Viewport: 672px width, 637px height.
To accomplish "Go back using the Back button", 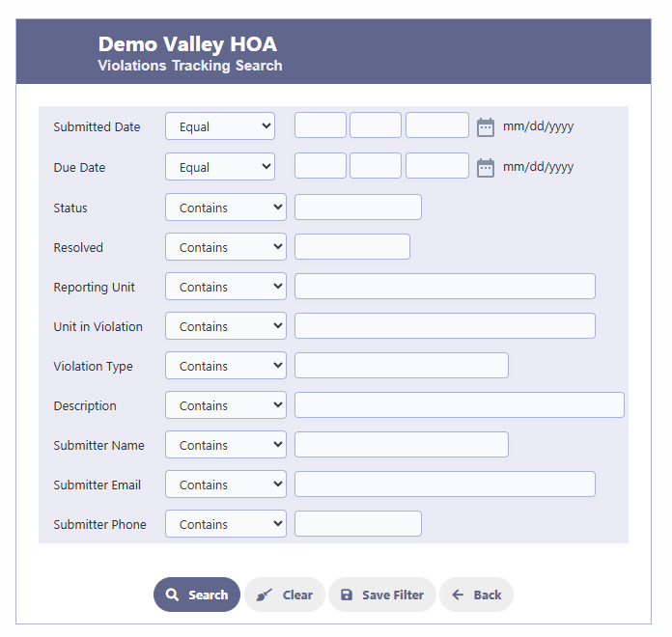I will pos(476,595).
